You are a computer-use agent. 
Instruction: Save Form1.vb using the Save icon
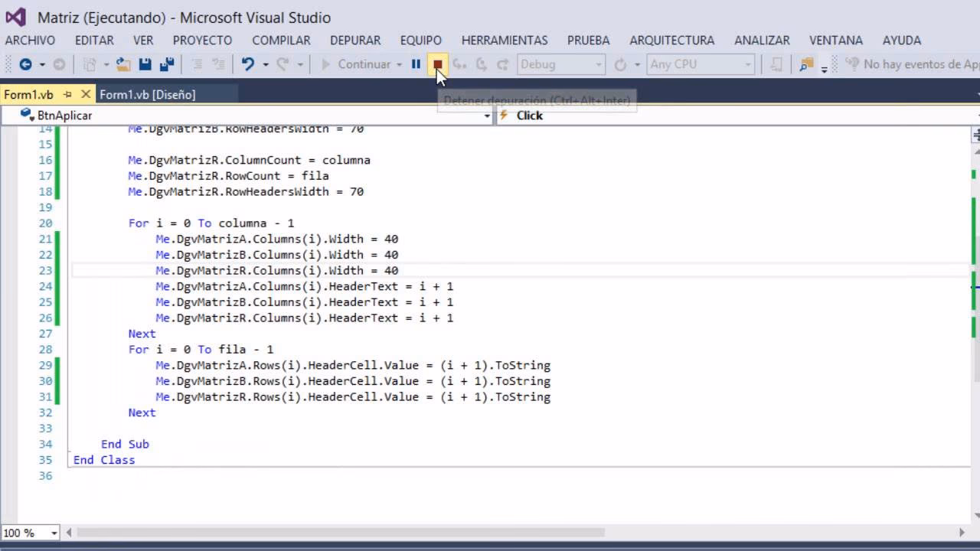click(145, 64)
